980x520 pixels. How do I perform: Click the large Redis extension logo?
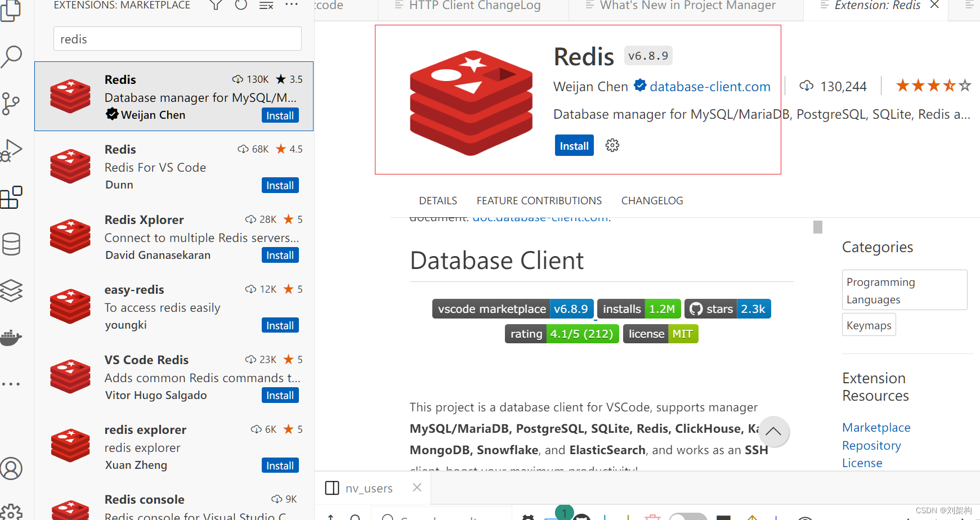[471, 102]
